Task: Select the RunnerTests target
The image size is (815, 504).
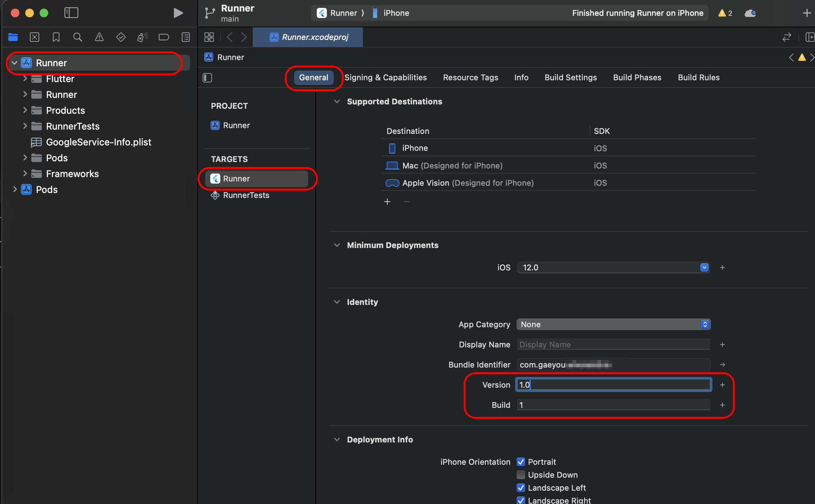Action: (x=246, y=195)
